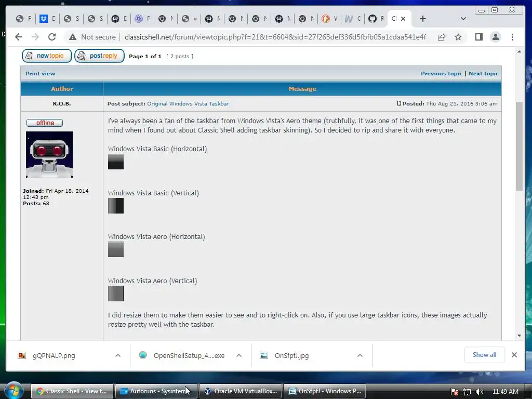532x399 pixels.
Task: Click the Message column header
Action: click(302, 89)
